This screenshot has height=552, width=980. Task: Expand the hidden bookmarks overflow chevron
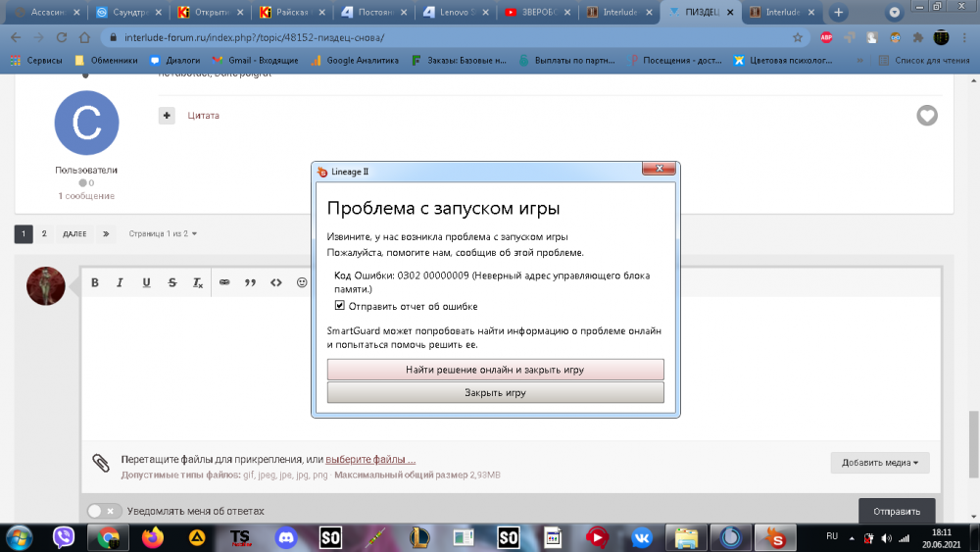pos(860,61)
